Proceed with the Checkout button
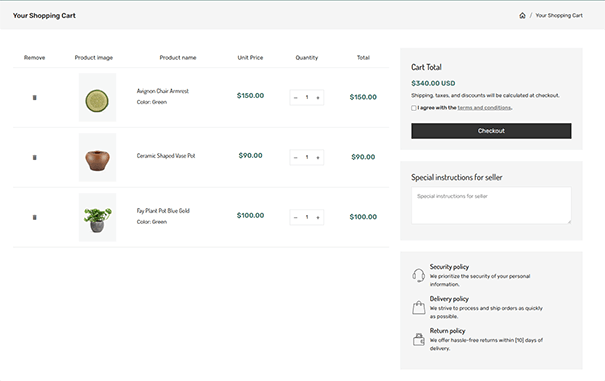 pos(491,131)
